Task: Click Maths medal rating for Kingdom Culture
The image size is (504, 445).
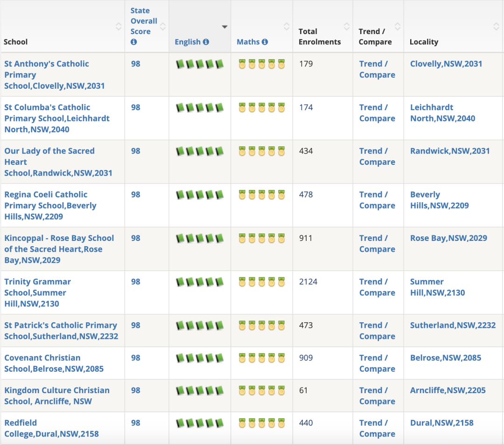Action: click(x=262, y=390)
